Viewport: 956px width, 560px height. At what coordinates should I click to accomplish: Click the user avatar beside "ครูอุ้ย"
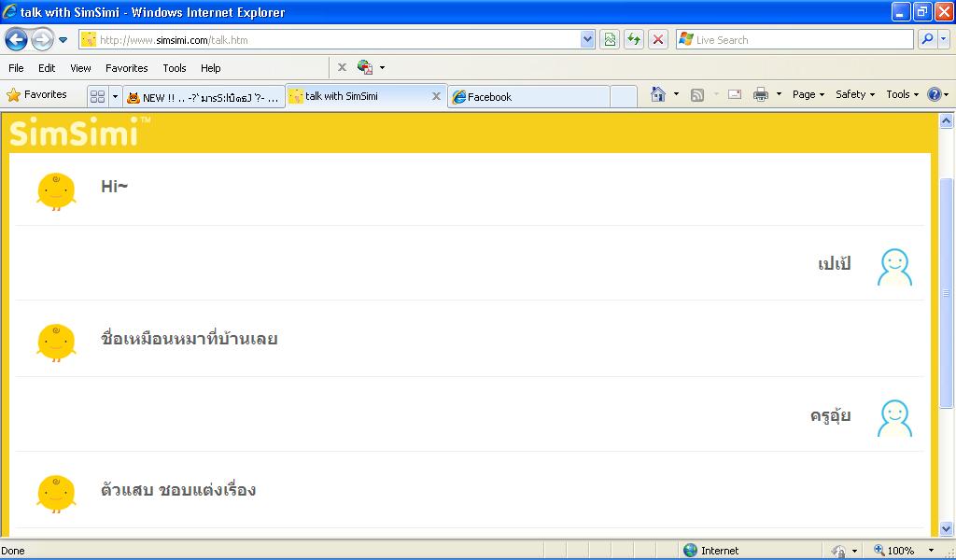(x=894, y=418)
